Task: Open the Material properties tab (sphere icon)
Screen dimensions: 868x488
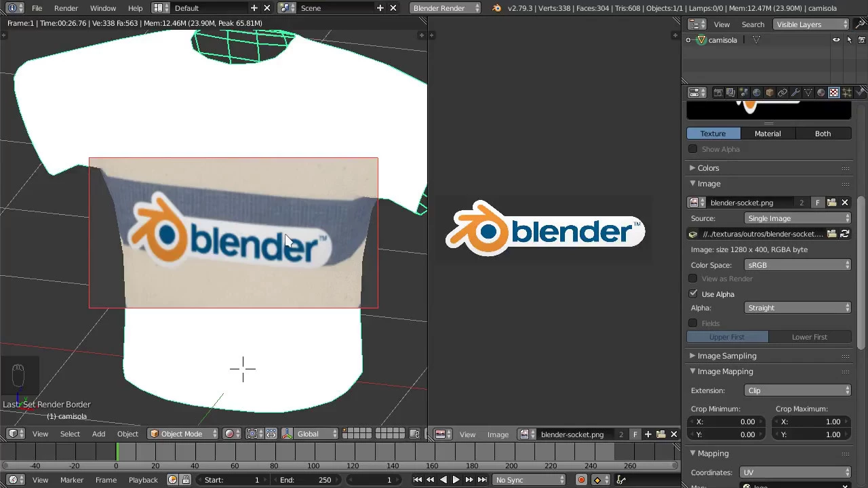Action: pos(821,92)
